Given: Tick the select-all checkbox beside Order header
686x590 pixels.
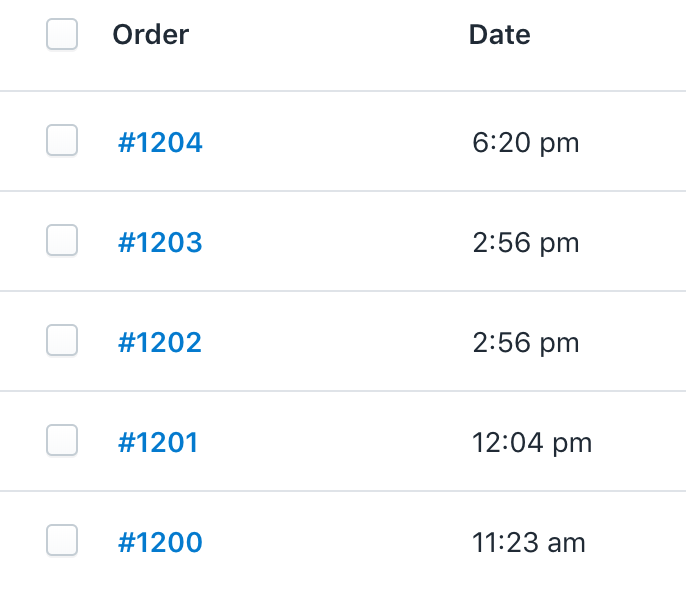Looking at the screenshot, I should (x=62, y=34).
